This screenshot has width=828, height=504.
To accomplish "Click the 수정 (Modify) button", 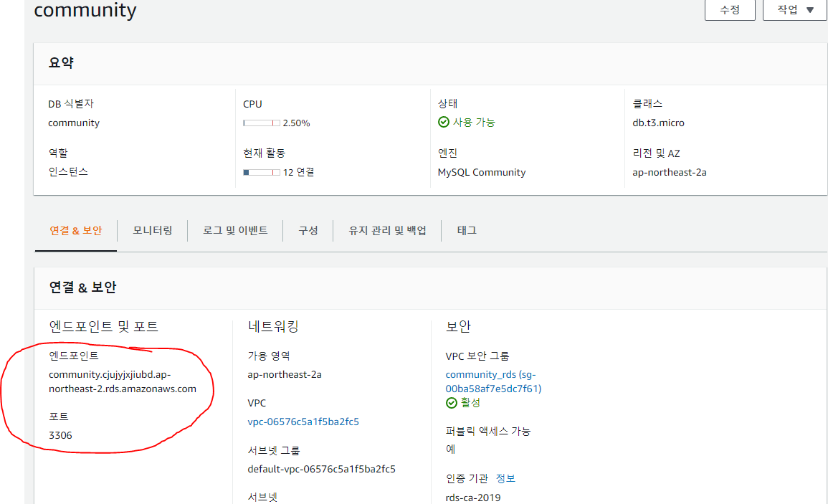I will click(x=730, y=10).
